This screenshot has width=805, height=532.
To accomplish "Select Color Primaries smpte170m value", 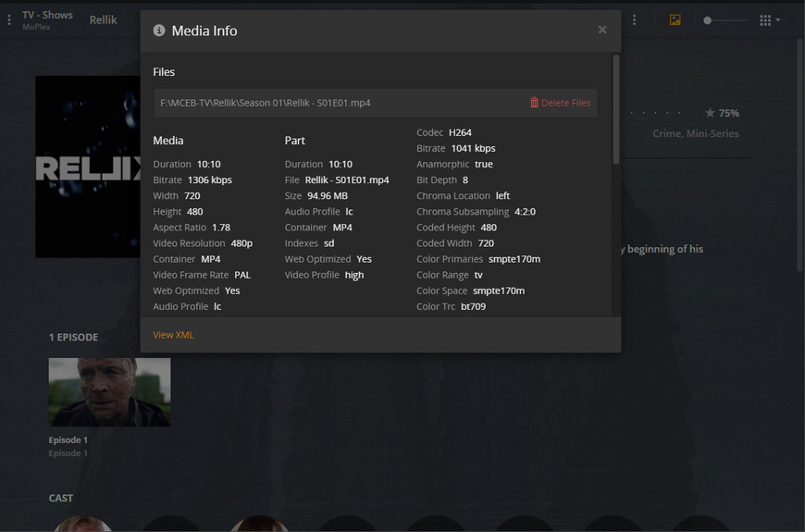I will point(514,259).
